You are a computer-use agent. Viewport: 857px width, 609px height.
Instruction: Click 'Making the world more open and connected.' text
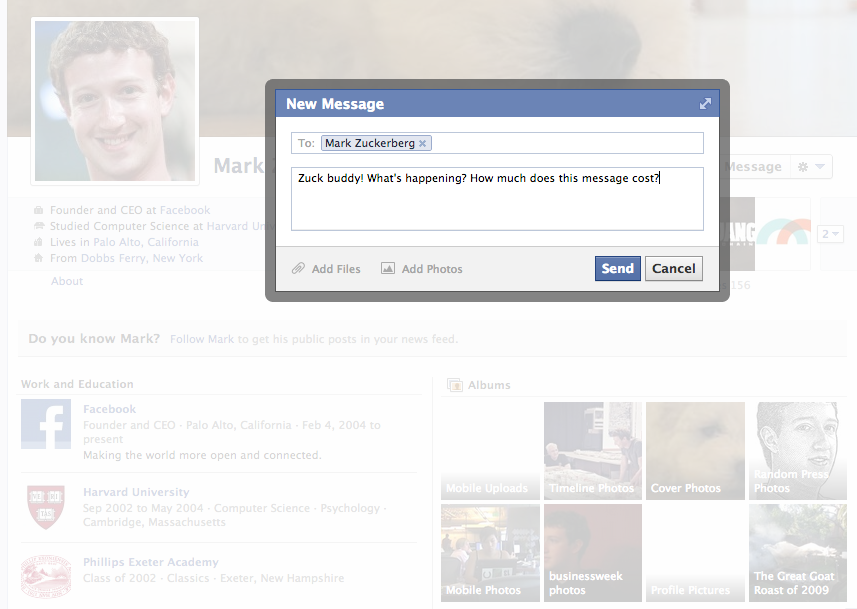(x=202, y=455)
